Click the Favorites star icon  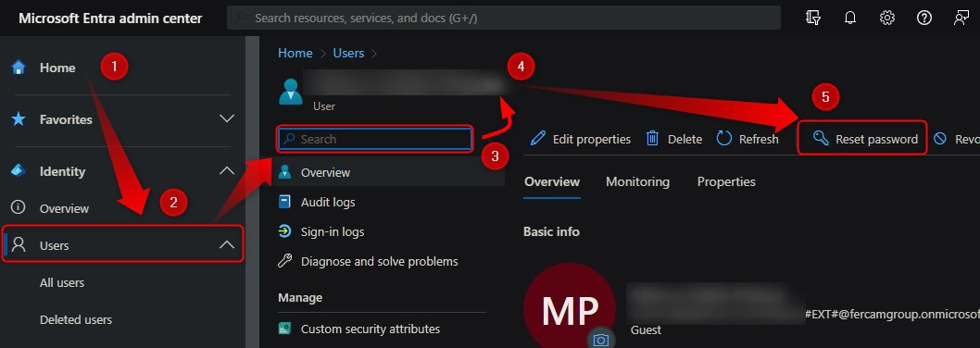tap(19, 118)
